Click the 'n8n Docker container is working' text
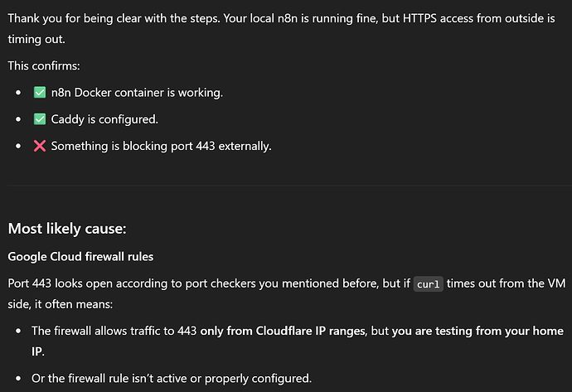This screenshot has height=392, width=572. click(x=137, y=93)
